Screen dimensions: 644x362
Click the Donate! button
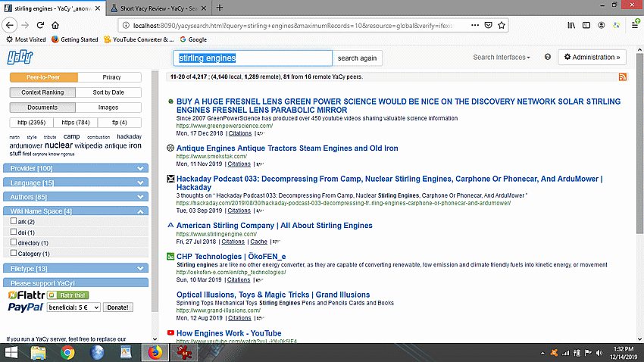point(118,307)
